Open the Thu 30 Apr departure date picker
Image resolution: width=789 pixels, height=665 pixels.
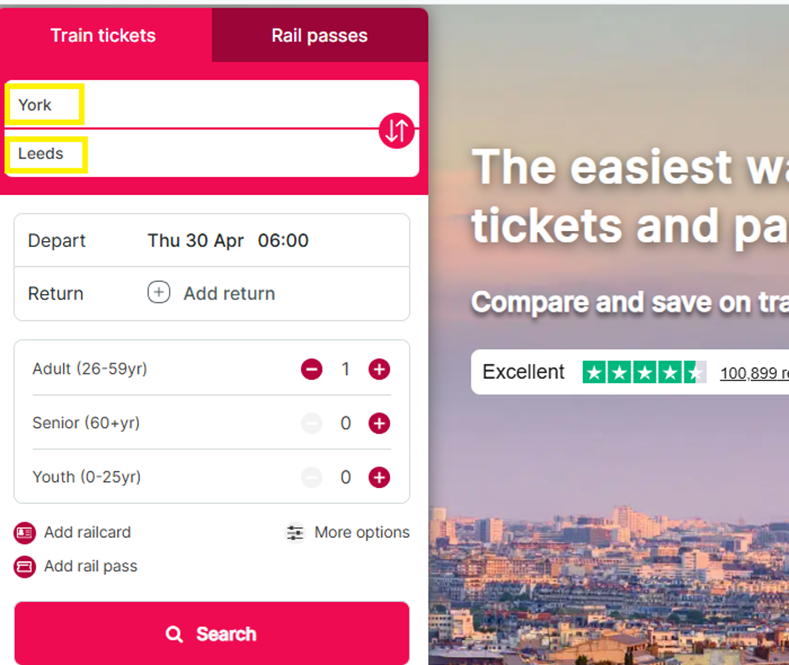[x=195, y=240]
